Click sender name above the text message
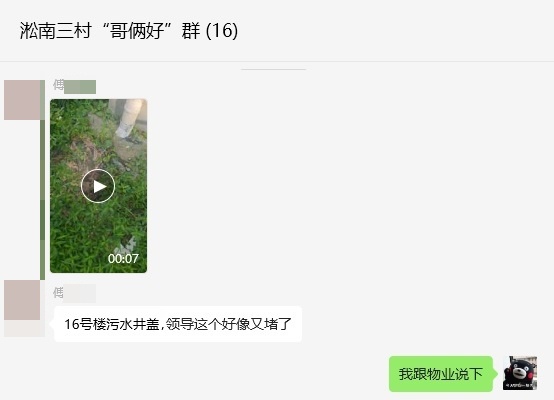The image size is (554, 400). [x=74, y=293]
